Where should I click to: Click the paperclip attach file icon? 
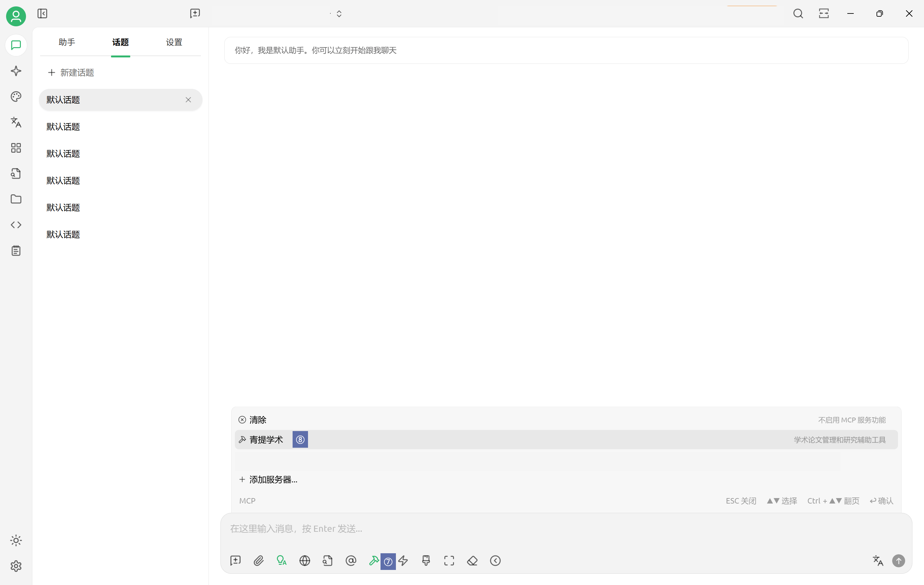pyautogui.click(x=259, y=560)
